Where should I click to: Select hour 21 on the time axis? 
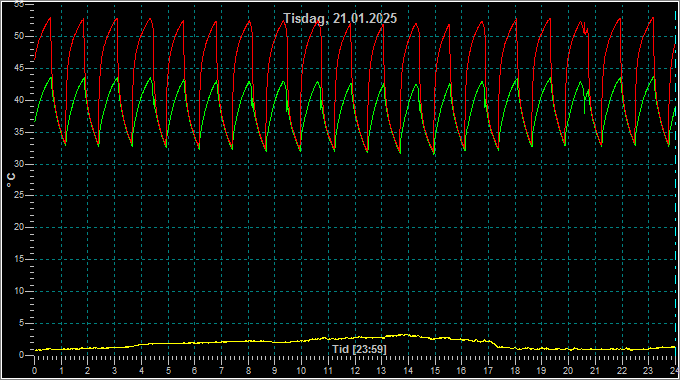point(595,371)
